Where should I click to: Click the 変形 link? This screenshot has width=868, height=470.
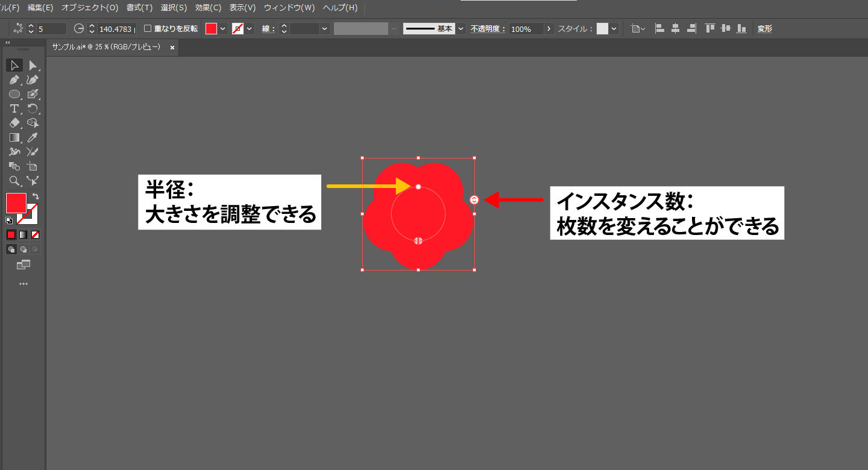tap(764, 28)
